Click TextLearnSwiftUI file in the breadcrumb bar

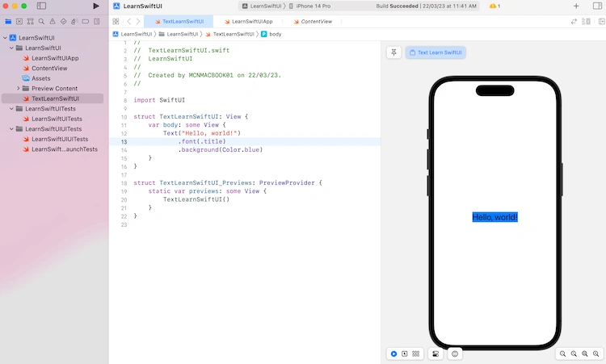tap(229, 34)
